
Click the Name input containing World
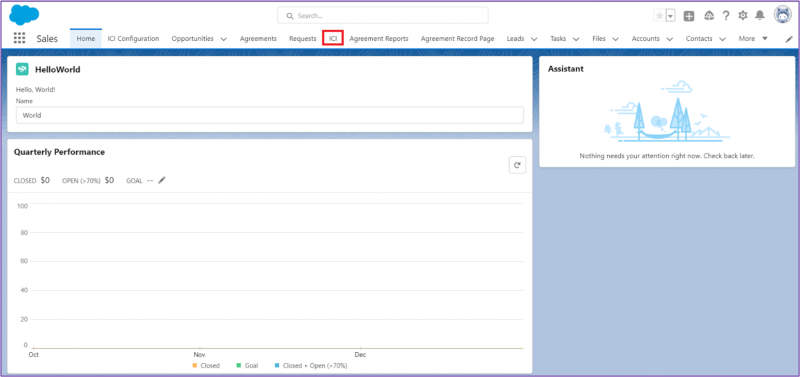pos(270,115)
